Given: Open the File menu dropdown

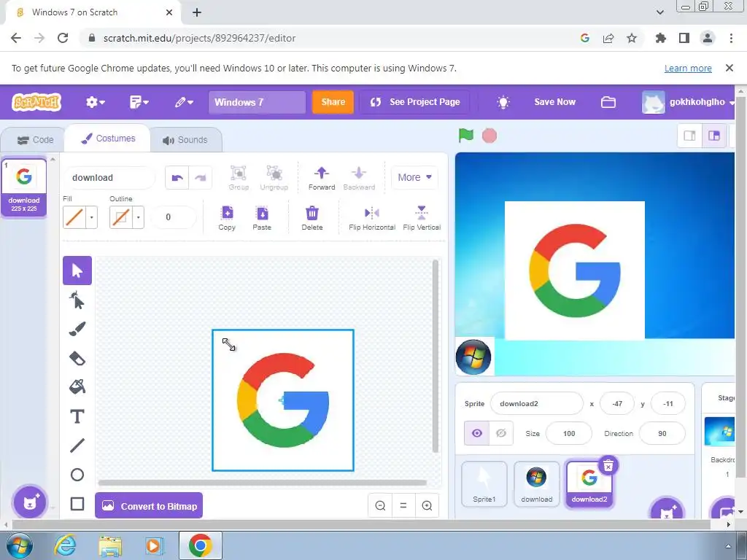Looking at the screenshot, I should tap(139, 102).
